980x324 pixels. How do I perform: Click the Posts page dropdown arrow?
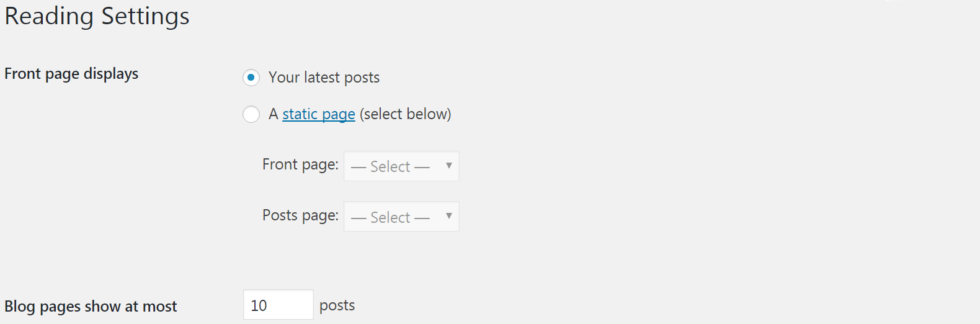[448, 217]
